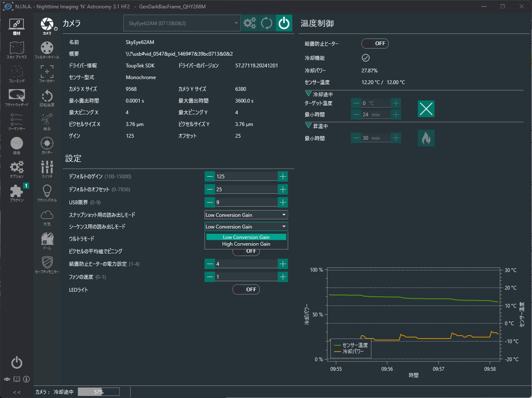Open the フレーミング framing tab
The height and width of the screenshot is (398, 532).
[x=17, y=74]
